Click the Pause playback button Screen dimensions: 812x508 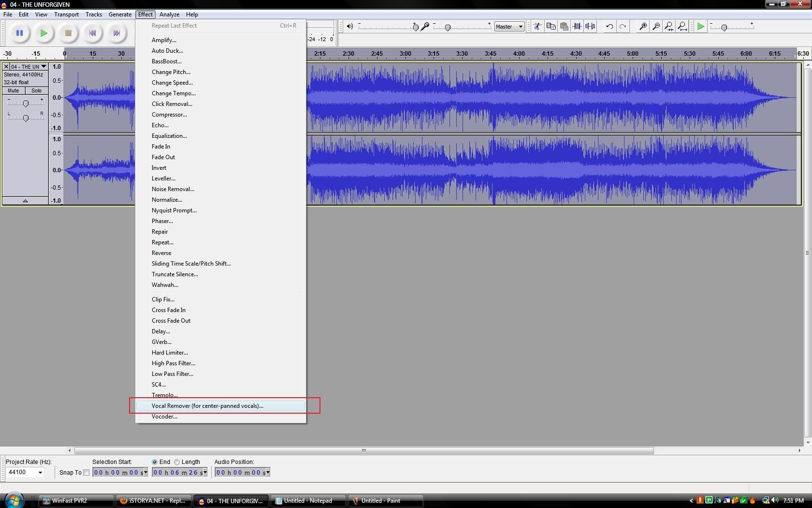[x=19, y=33]
